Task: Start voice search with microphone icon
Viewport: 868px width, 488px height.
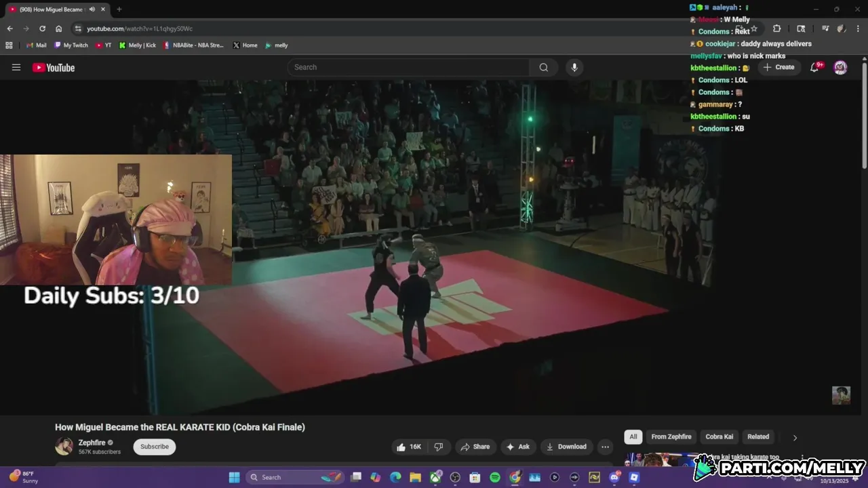Action: [574, 67]
